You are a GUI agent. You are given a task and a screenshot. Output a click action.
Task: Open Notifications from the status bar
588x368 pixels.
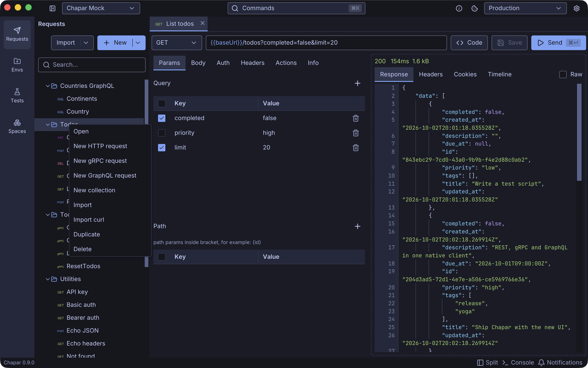tap(560, 362)
